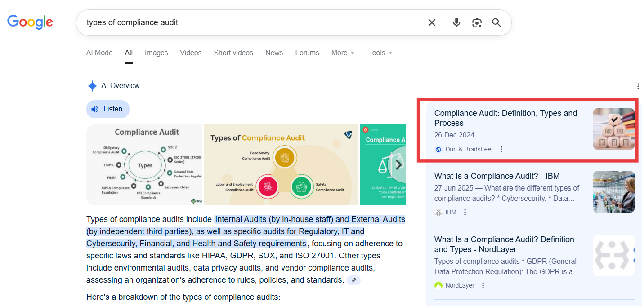The image size is (644, 306).
Task: Go to the News tab
Action: (x=274, y=53)
